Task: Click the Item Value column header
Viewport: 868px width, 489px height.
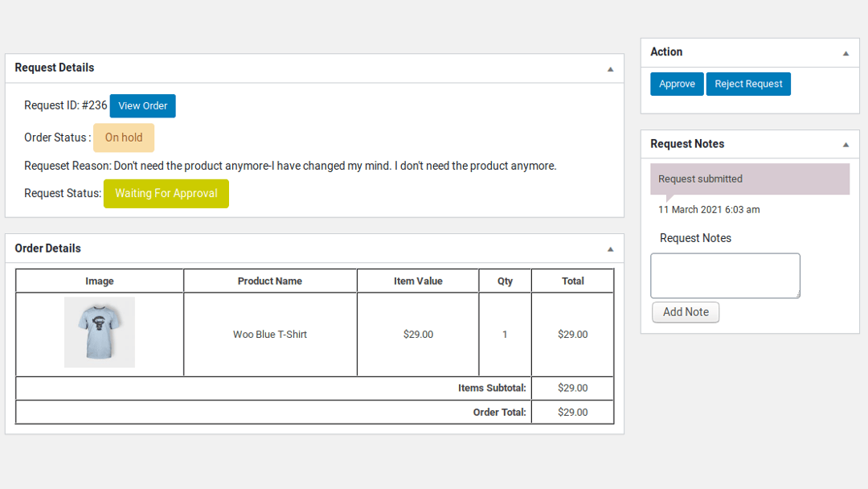Action: (418, 281)
